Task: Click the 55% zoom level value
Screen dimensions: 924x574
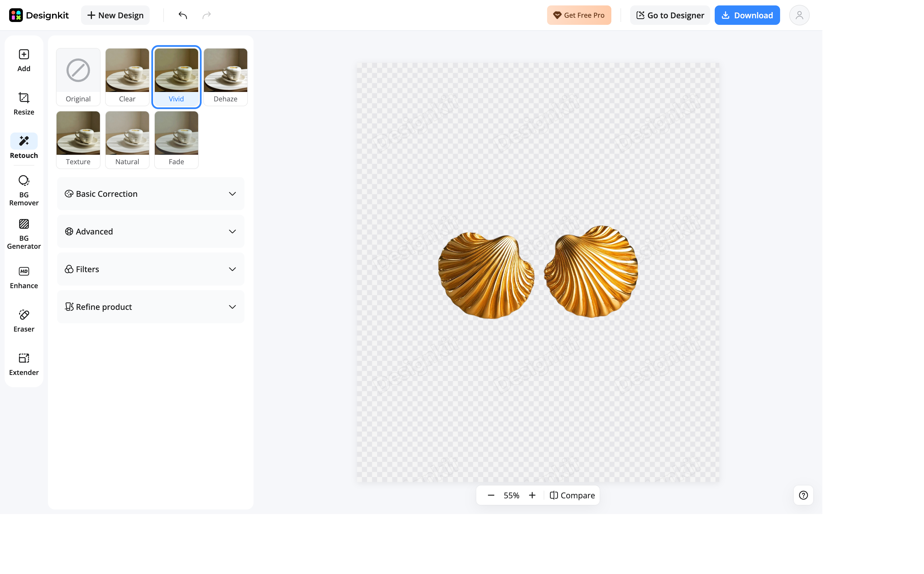Action: pyautogui.click(x=511, y=495)
